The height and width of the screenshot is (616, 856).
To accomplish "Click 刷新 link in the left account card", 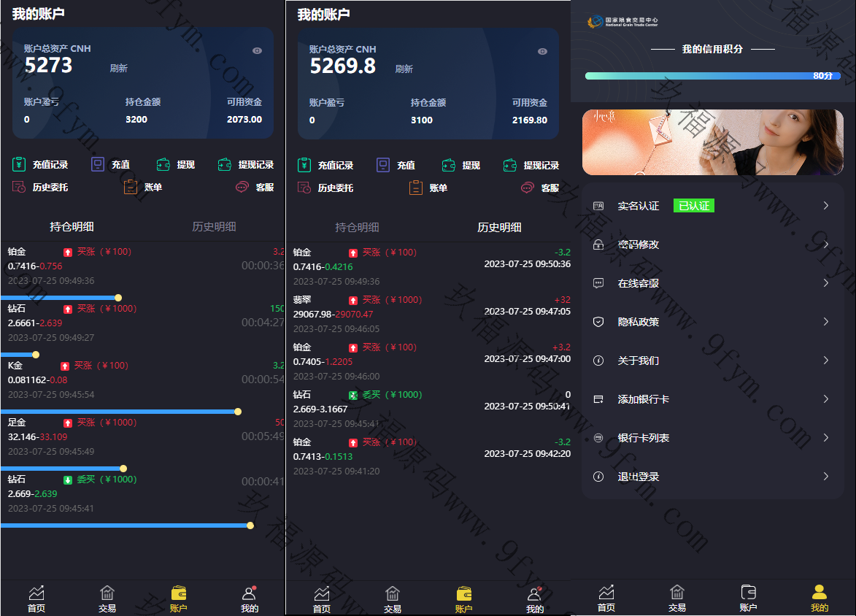I will (x=119, y=68).
